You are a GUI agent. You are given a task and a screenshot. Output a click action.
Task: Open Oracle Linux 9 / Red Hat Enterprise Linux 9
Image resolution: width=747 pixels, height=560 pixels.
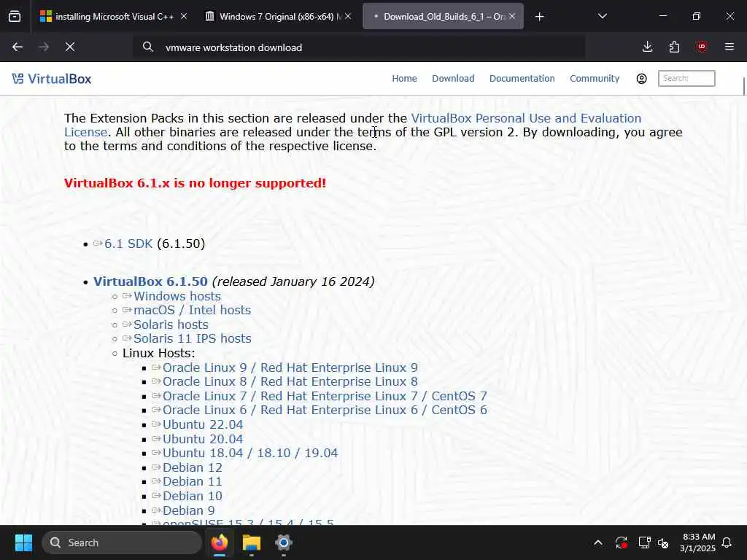coord(290,367)
